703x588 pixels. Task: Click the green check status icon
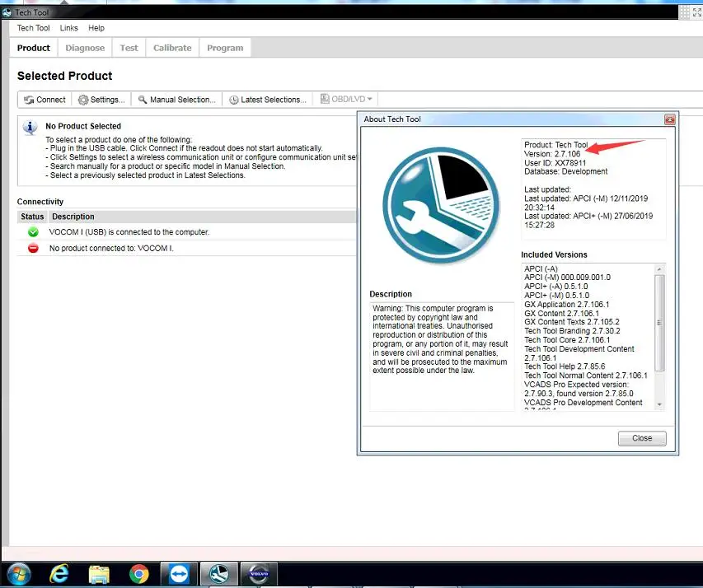tap(33, 232)
